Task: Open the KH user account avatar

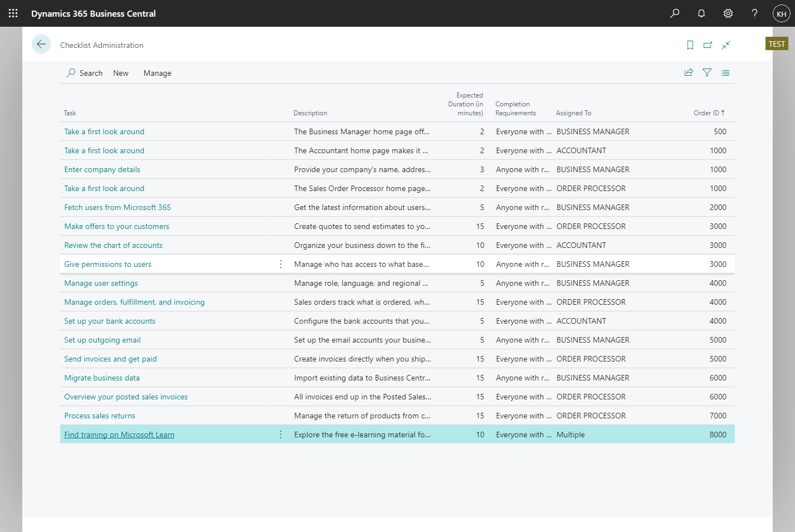Action: 782,13
